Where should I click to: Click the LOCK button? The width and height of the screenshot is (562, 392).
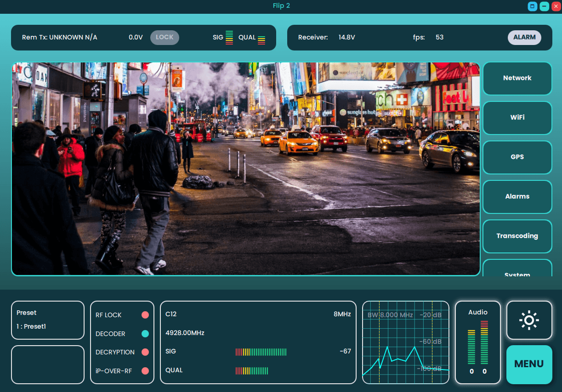165,37
